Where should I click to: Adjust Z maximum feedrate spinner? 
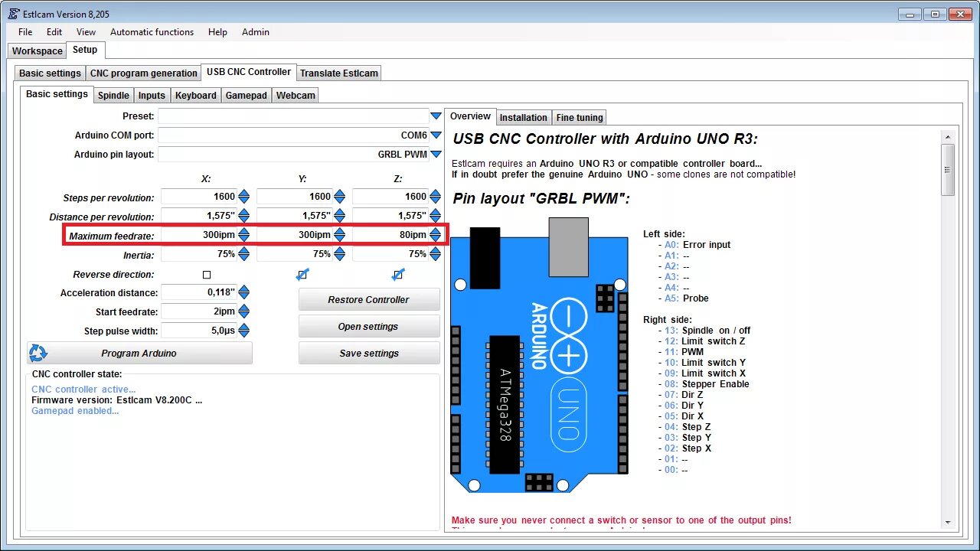point(435,235)
